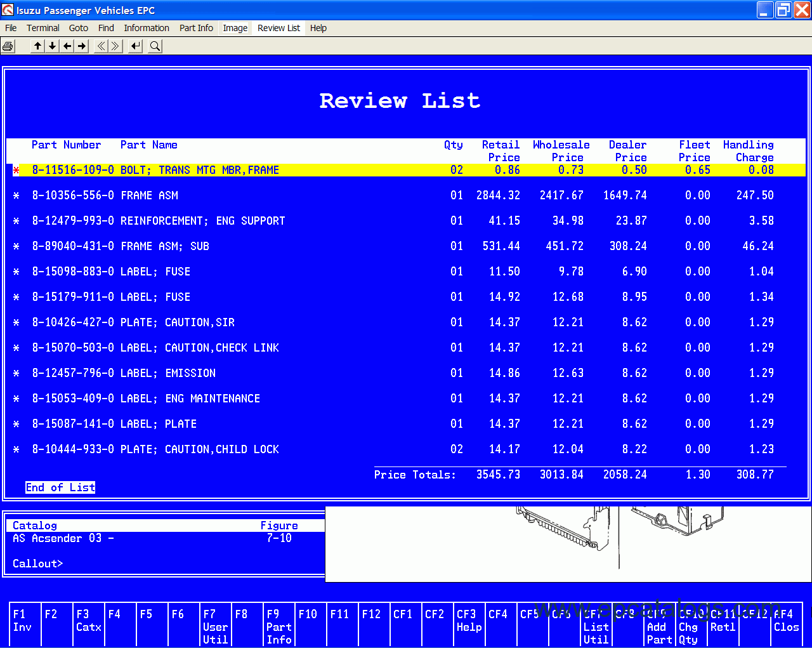Select the FRAME ASM; SUB row
This screenshot has height=648, width=812.
[x=406, y=246]
